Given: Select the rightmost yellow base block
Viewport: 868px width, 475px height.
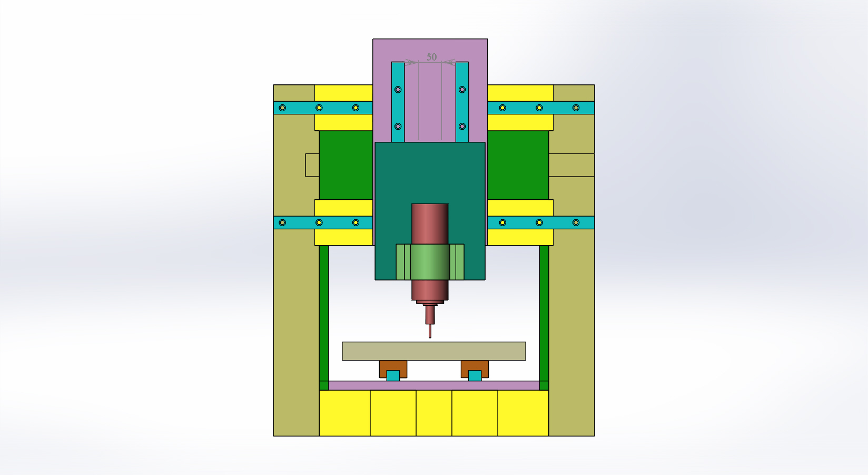Looking at the screenshot, I should [523, 413].
